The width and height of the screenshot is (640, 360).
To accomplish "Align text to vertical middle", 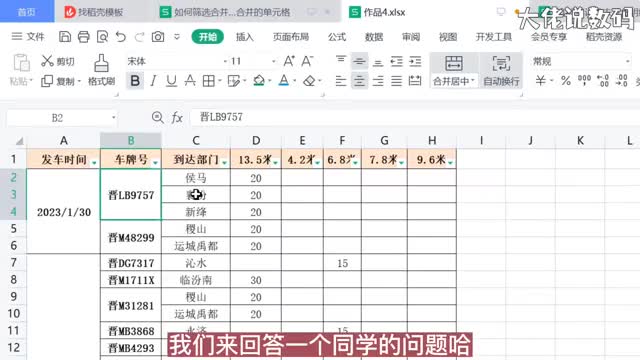I will coord(359,61).
